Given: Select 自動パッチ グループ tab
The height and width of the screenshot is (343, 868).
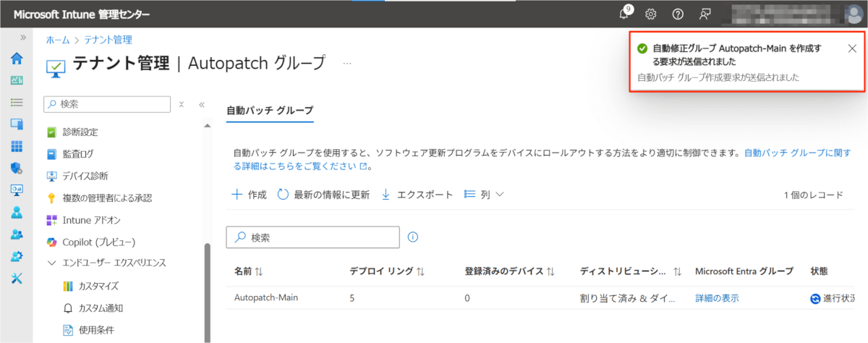Looking at the screenshot, I should point(270,110).
